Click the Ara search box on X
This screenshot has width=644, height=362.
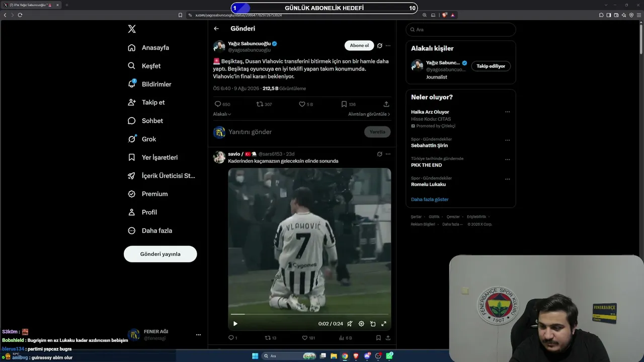coord(461,30)
